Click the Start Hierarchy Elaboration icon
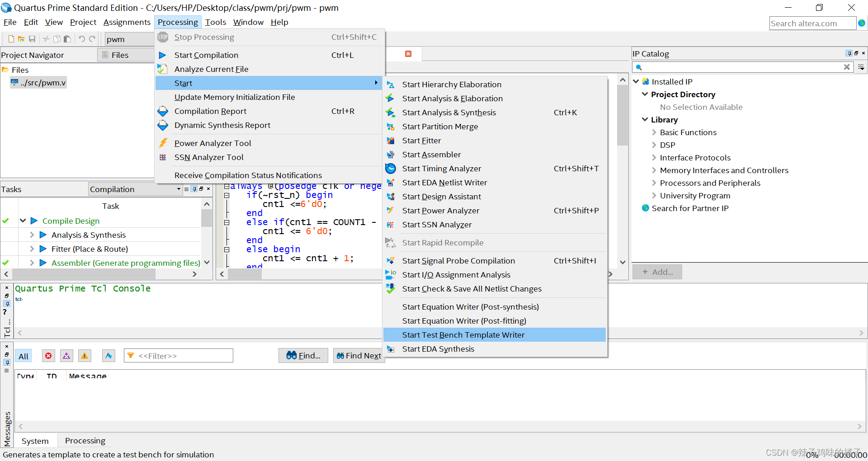 pyautogui.click(x=391, y=85)
